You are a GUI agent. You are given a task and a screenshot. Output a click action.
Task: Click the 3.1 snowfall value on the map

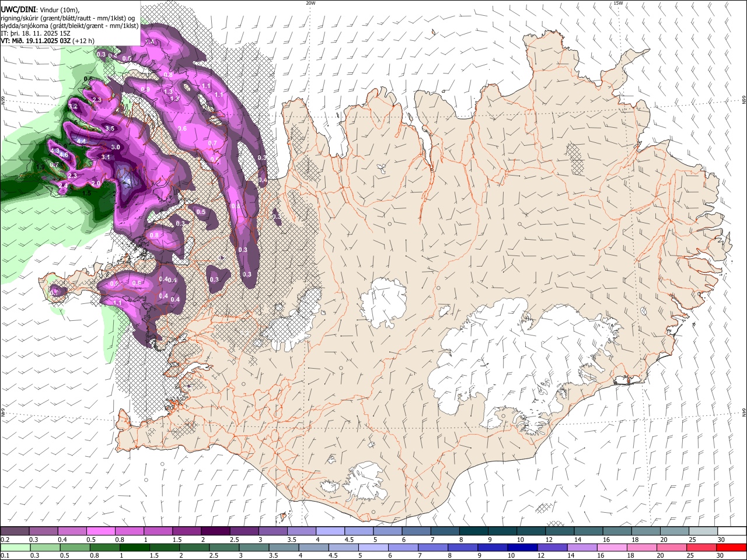(106, 157)
